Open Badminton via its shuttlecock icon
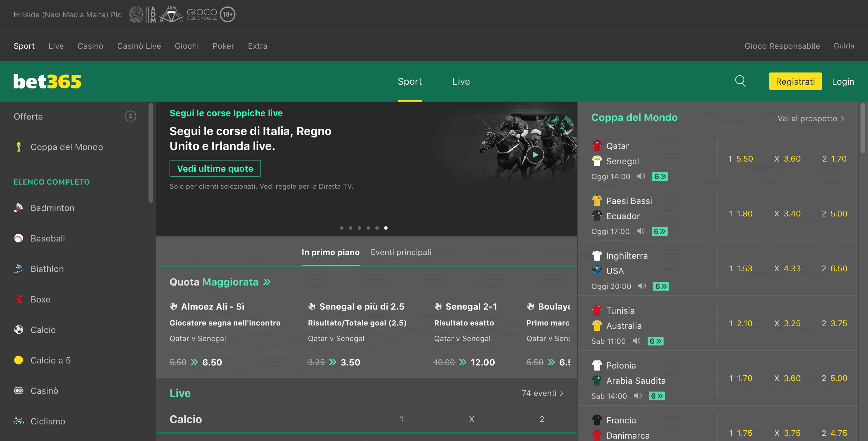The width and height of the screenshot is (868, 441). [19, 208]
